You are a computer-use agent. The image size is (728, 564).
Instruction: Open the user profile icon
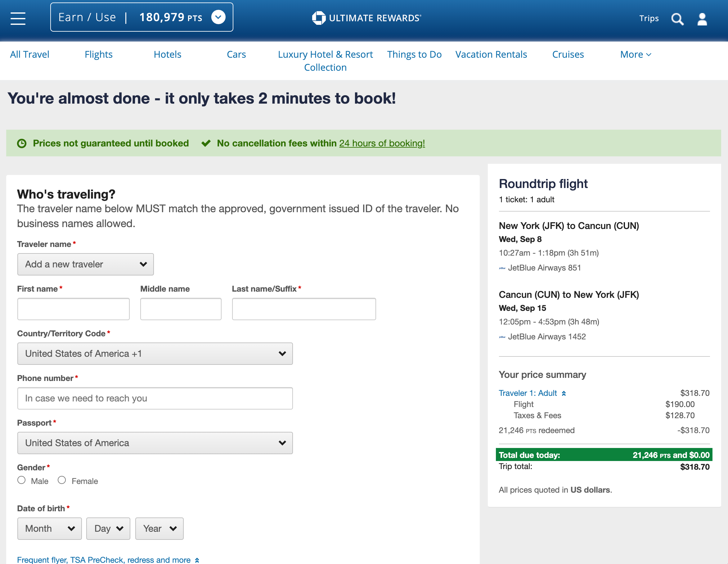(702, 19)
